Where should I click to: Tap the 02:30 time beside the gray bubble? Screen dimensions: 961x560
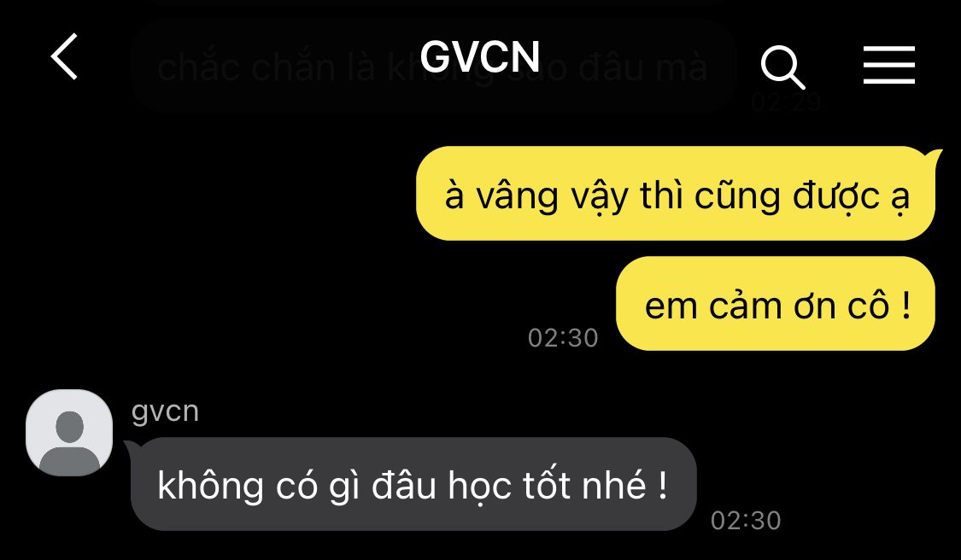[746, 521]
